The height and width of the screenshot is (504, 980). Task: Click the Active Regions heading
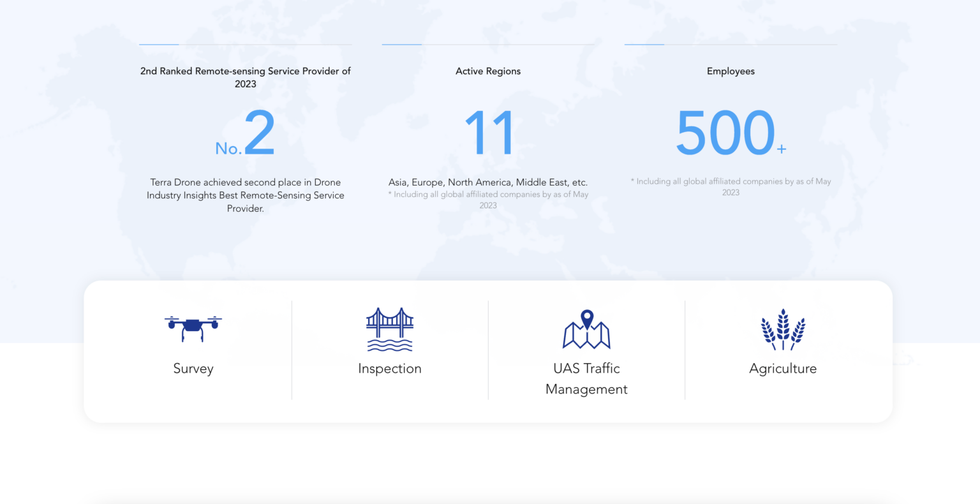click(x=488, y=71)
